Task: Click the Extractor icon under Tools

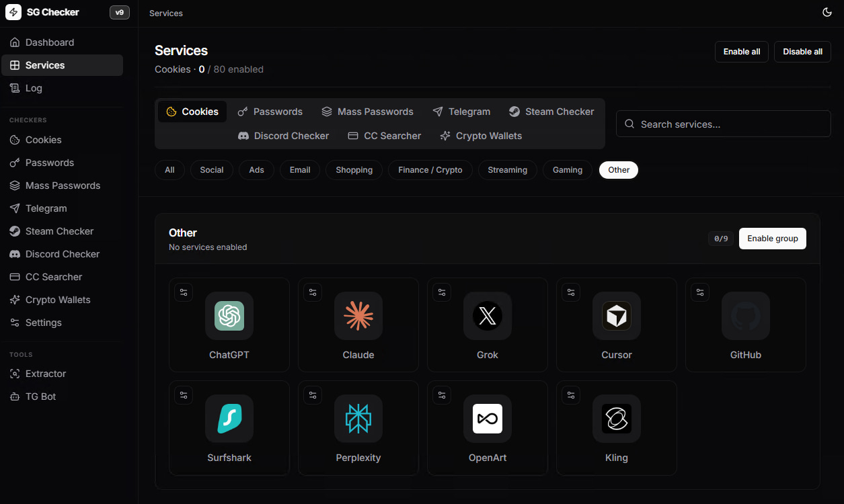Action: [x=15, y=374]
